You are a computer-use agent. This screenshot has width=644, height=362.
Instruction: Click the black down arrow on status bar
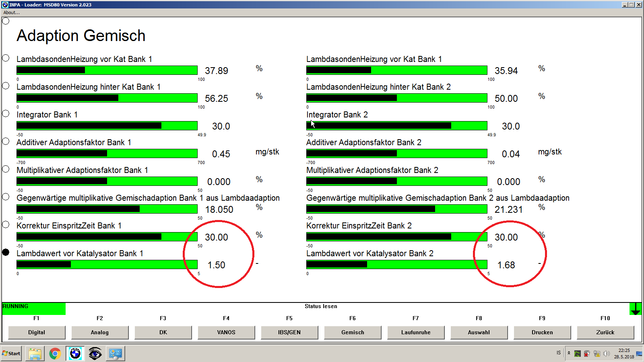[x=636, y=309]
